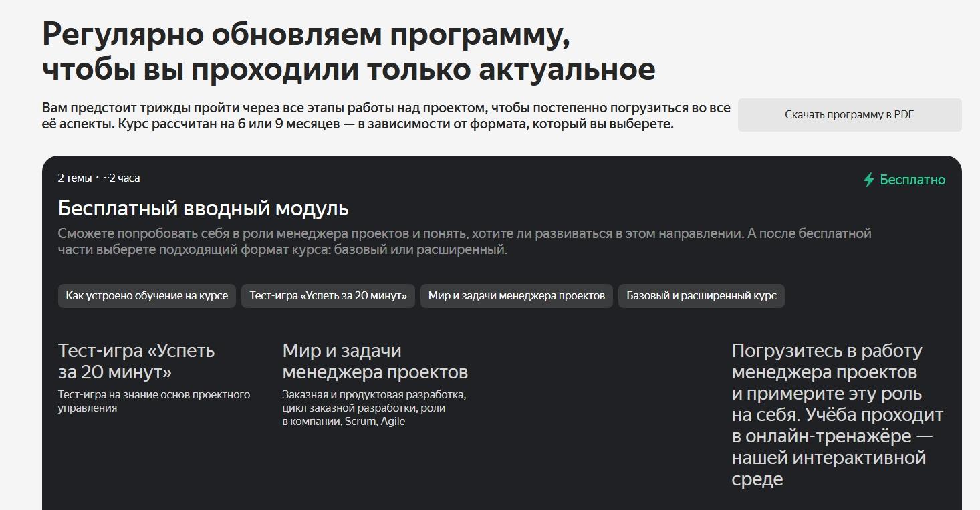This screenshot has width=980, height=510.
Task: Open the "Базовый и расширенный курс" chip
Action: (x=701, y=295)
